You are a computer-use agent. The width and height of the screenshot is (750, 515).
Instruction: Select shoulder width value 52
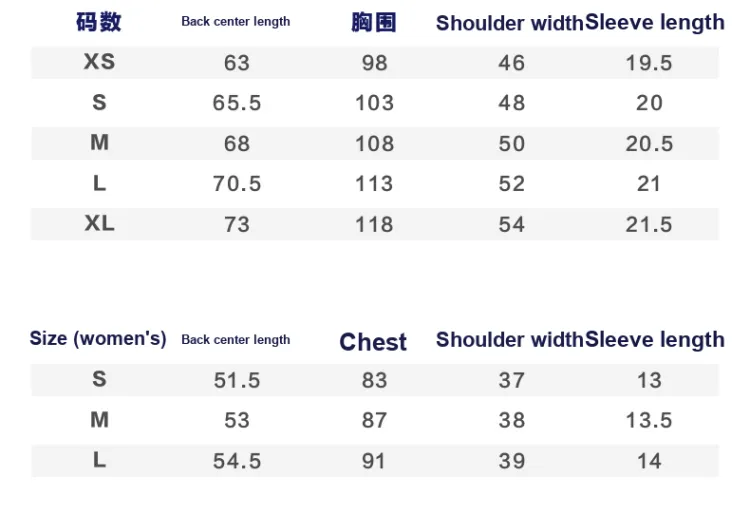pos(512,184)
